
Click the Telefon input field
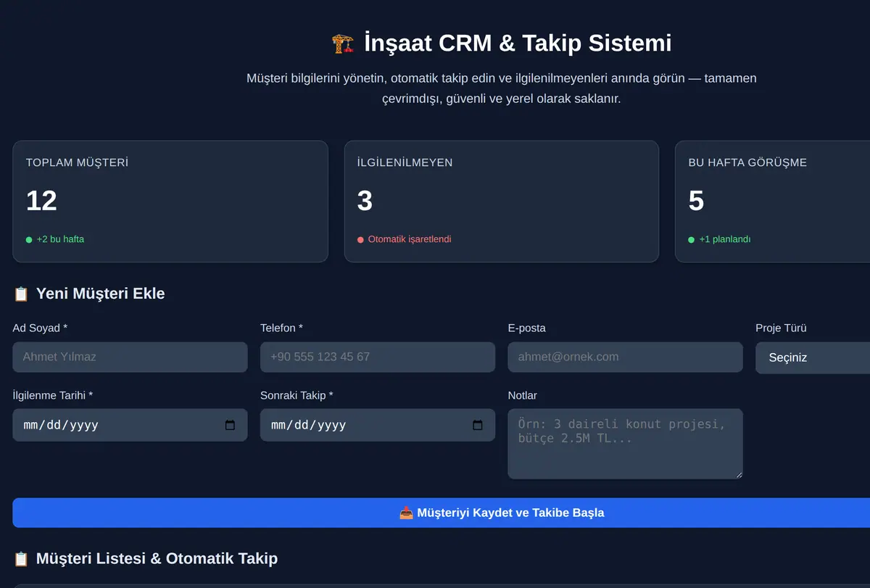[378, 357]
